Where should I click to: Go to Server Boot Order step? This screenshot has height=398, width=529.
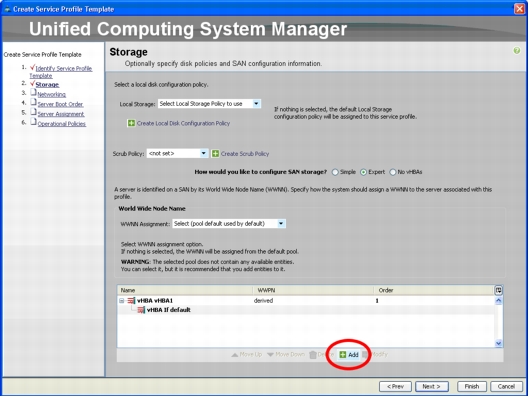[60, 104]
